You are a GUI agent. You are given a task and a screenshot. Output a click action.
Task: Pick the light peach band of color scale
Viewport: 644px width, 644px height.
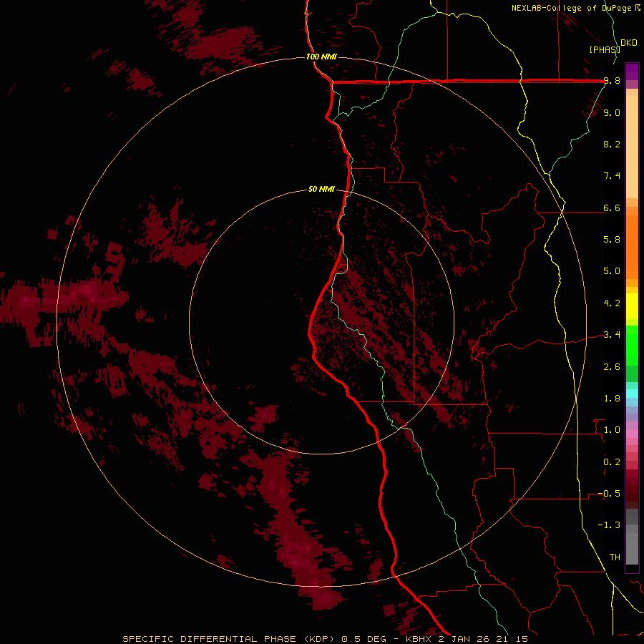click(632, 147)
